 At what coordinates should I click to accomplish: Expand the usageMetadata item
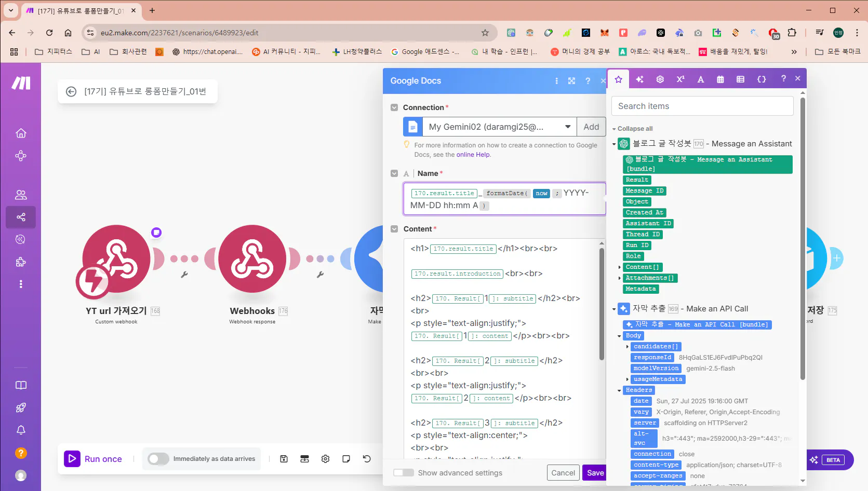[627, 379]
